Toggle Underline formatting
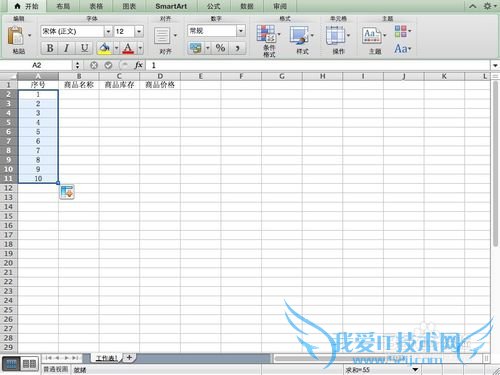This screenshot has width=500, height=375. [84, 48]
